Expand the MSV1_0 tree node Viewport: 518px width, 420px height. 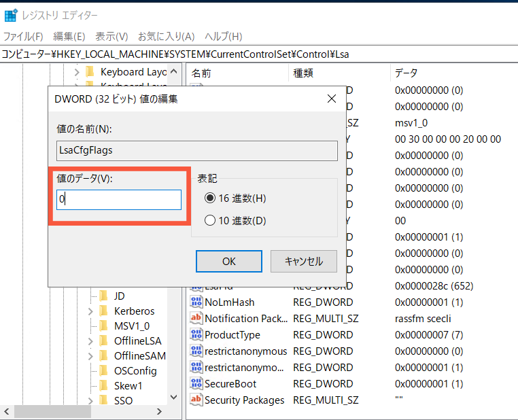pos(90,326)
